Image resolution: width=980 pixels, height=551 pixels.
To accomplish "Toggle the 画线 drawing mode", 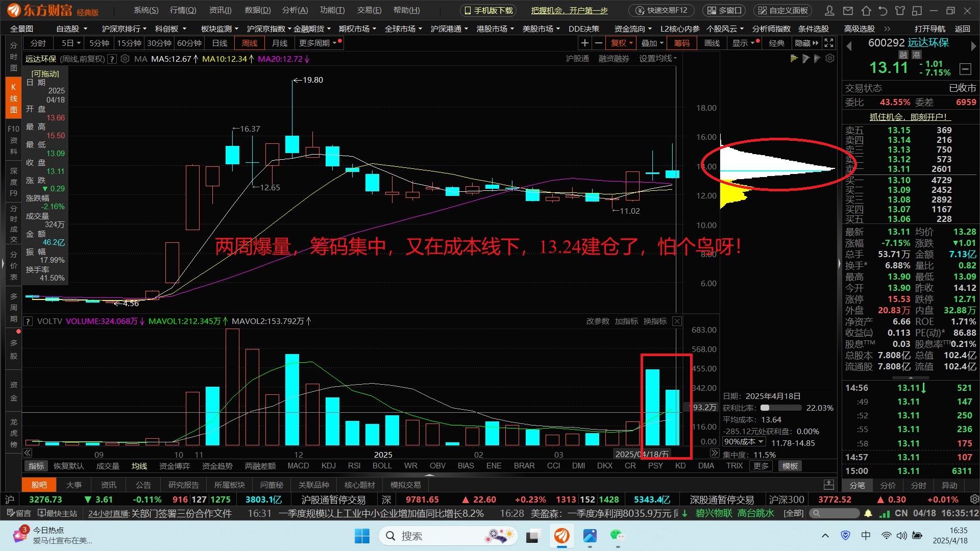I will click(712, 43).
